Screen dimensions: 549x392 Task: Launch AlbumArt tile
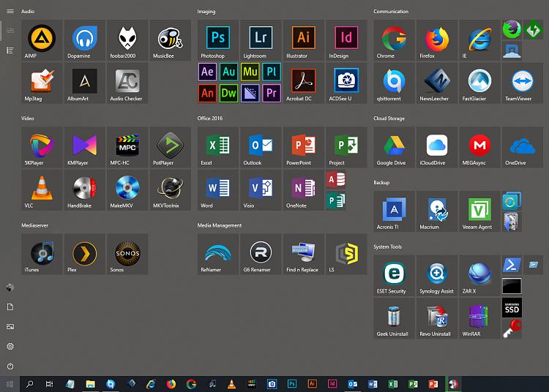(x=85, y=83)
